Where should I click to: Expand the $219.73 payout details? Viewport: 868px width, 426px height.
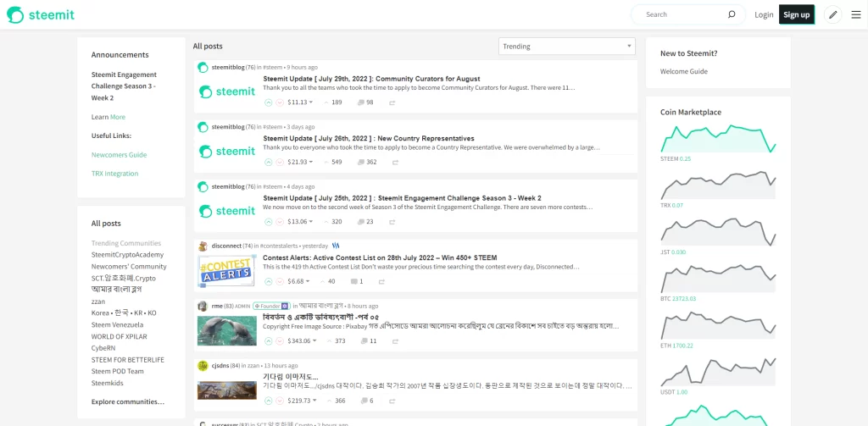click(303, 401)
